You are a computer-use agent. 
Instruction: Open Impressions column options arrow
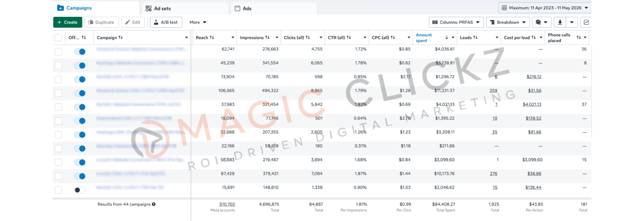point(277,38)
